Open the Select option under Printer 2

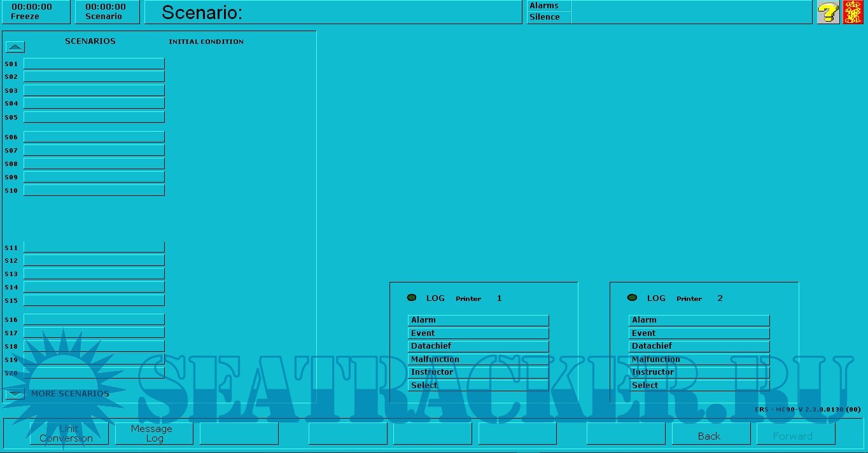(698, 385)
